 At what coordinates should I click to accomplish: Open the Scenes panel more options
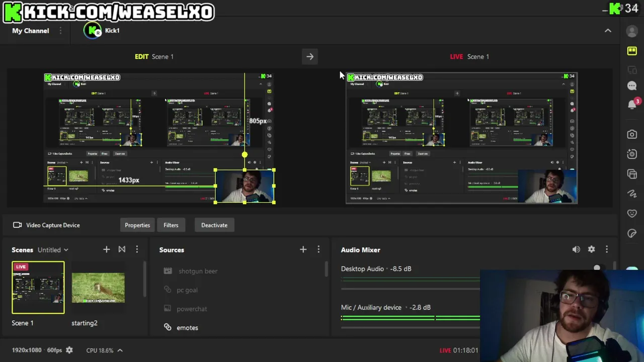(x=137, y=249)
